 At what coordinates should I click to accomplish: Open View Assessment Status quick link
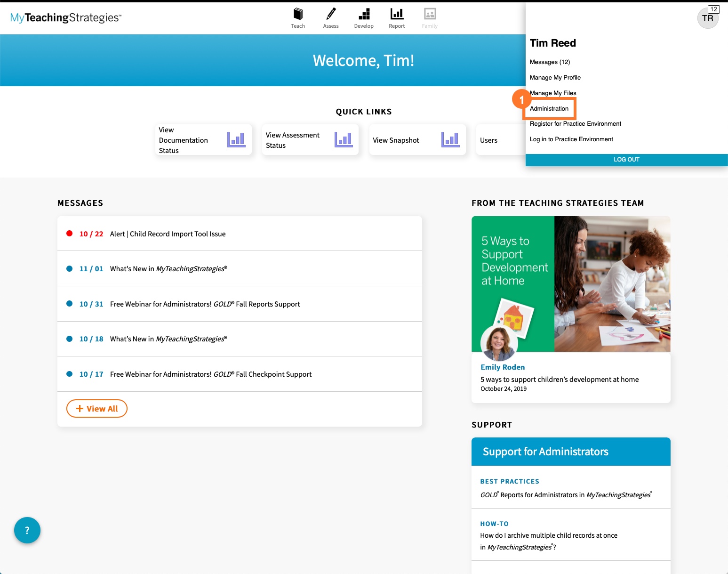coord(310,140)
